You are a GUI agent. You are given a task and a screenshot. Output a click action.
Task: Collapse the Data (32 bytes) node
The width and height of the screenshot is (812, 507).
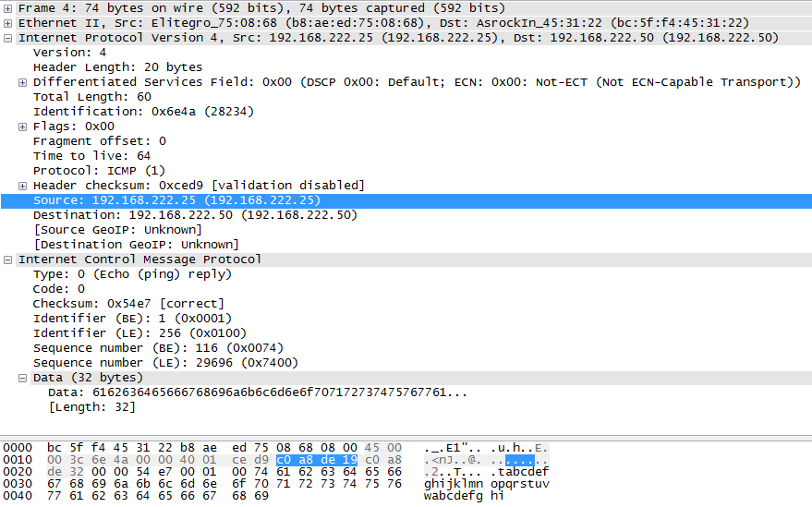point(22,378)
